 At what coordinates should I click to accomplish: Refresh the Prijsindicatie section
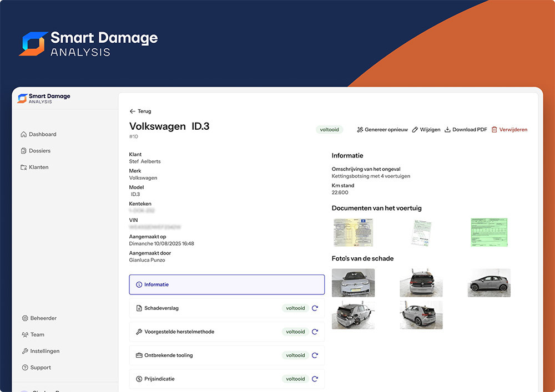[315, 379]
